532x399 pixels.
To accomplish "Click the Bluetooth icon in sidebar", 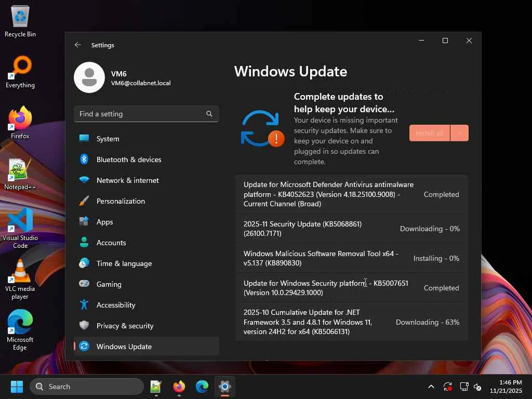I will pos(84,159).
